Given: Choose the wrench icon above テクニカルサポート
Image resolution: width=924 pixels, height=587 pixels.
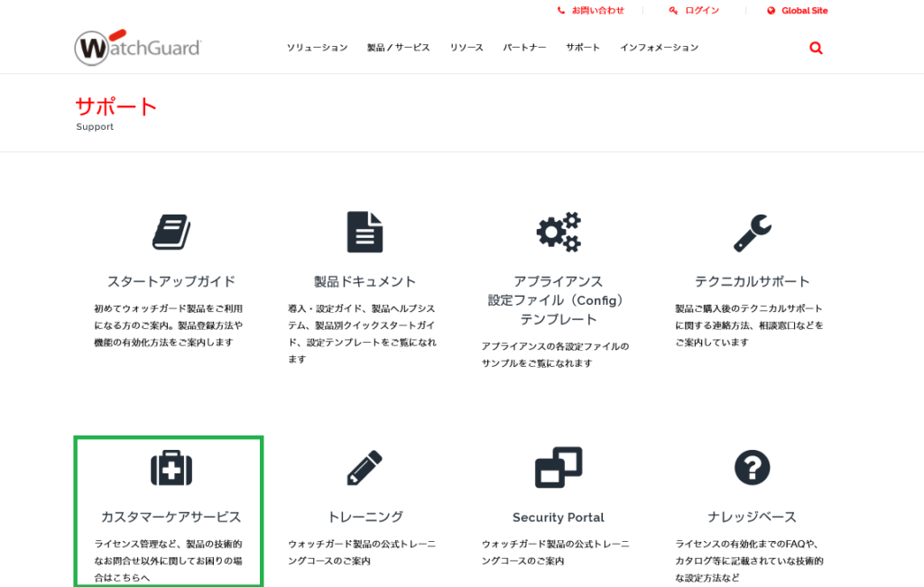Looking at the screenshot, I should pyautogui.click(x=752, y=233).
